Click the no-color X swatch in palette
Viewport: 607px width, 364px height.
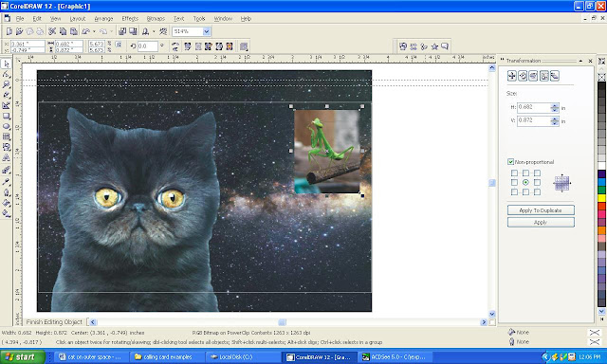point(601,77)
